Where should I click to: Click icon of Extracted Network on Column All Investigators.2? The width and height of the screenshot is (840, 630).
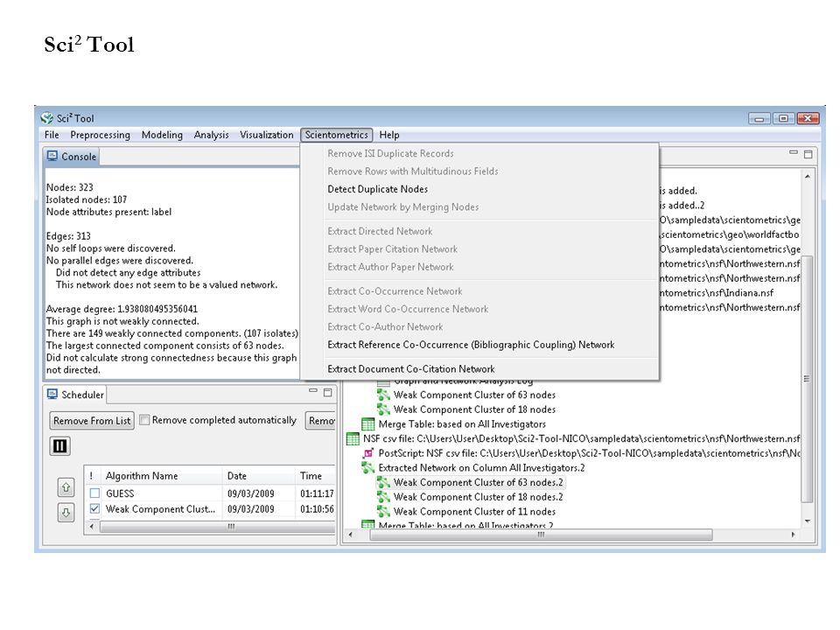tap(368, 467)
